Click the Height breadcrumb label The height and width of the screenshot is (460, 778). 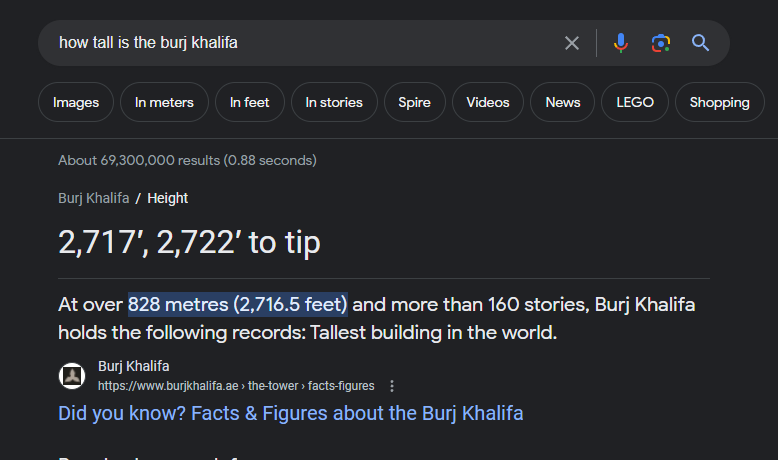(x=168, y=198)
